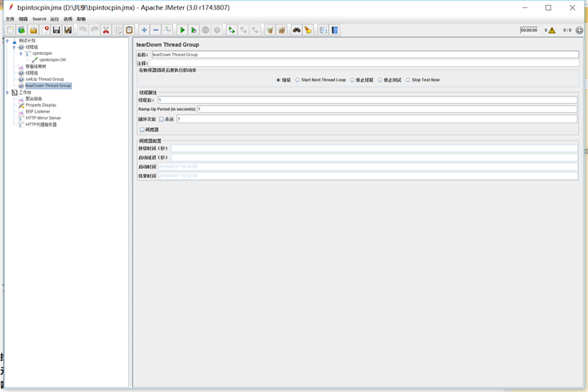Select the Start Next Thread Loop radio button
Screen dimensions: 588x392
tap(297, 80)
